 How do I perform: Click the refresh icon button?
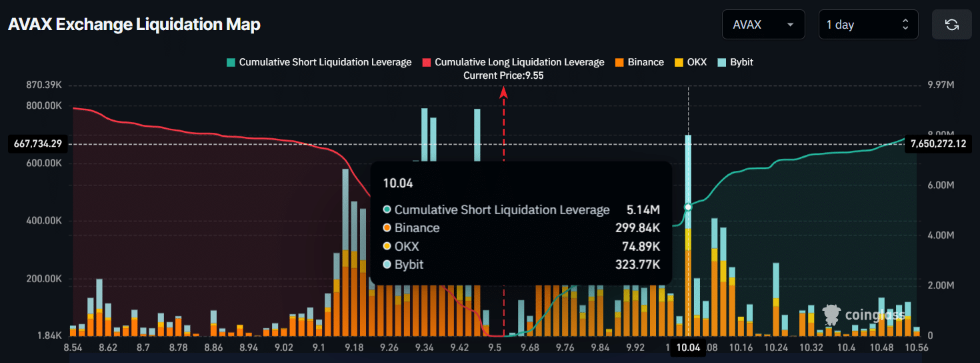(x=951, y=25)
